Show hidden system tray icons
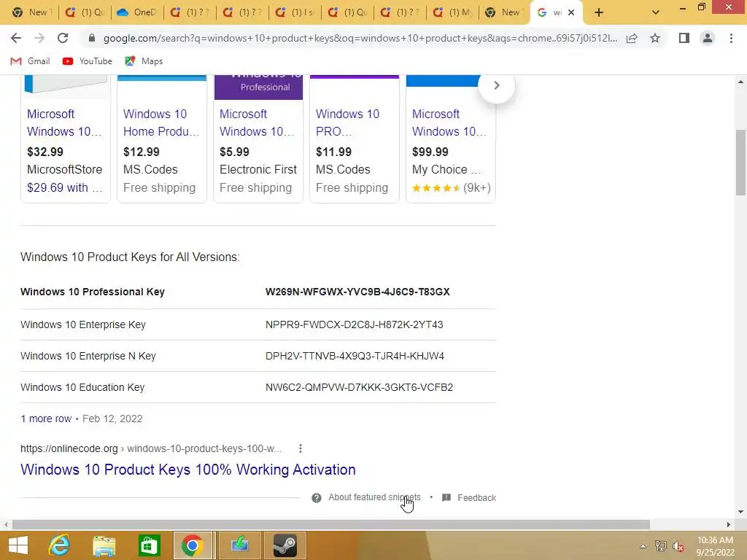The image size is (747, 560). [643, 546]
